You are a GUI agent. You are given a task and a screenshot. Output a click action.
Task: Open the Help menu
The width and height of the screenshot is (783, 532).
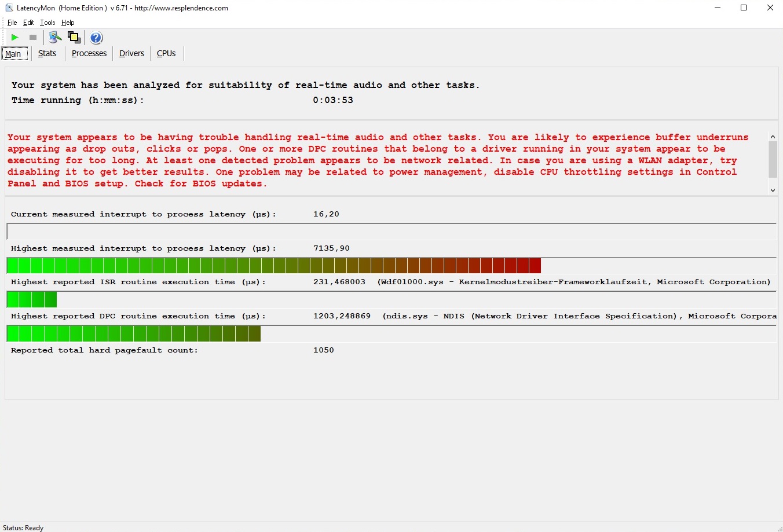coord(68,23)
